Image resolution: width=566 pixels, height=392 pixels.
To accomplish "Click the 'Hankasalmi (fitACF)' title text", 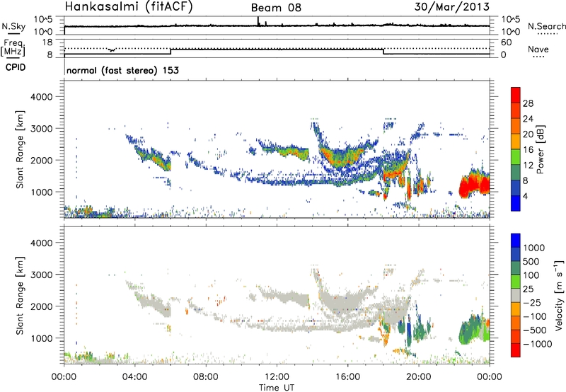I will pyautogui.click(x=129, y=7).
